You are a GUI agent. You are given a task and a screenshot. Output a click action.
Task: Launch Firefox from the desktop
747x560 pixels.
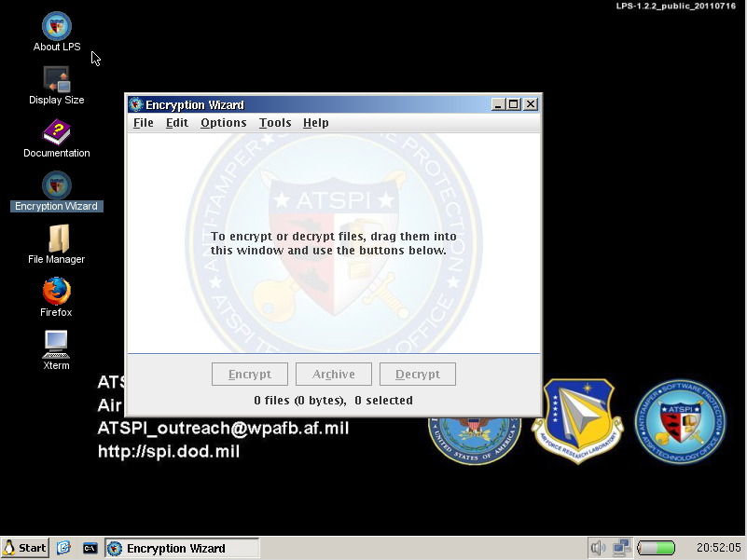[x=57, y=292]
